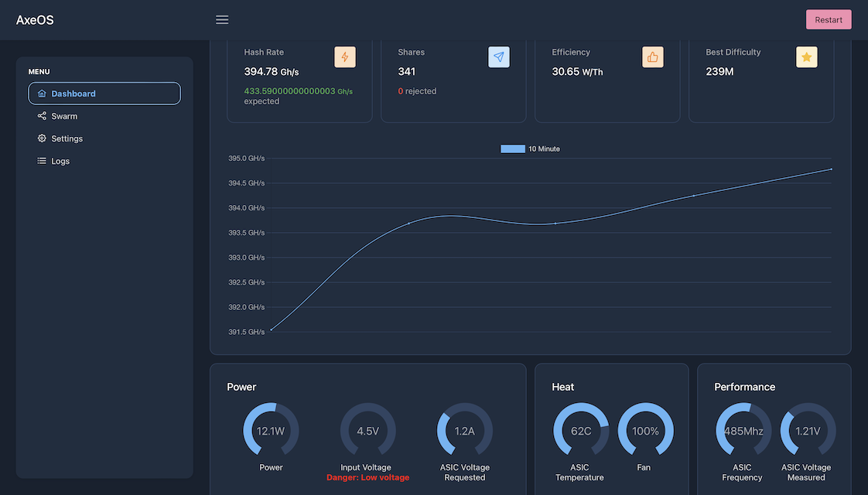This screenshot has height=495, width=868.
Task: Click the last data point on chart
Action: [x=831, y=169]
